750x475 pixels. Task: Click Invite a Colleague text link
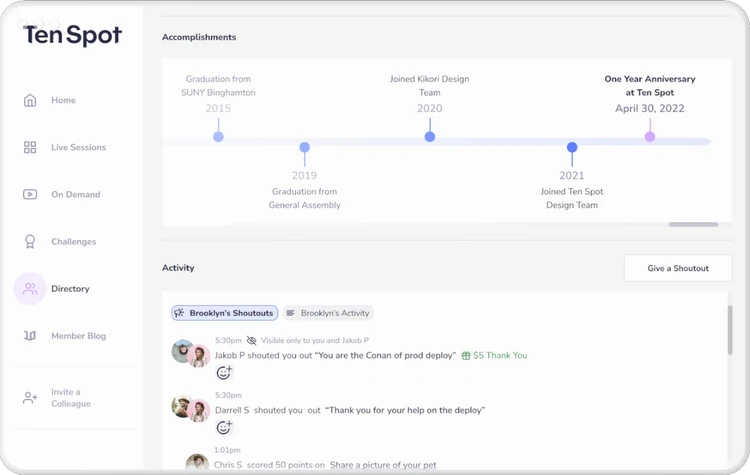[71, 398]
